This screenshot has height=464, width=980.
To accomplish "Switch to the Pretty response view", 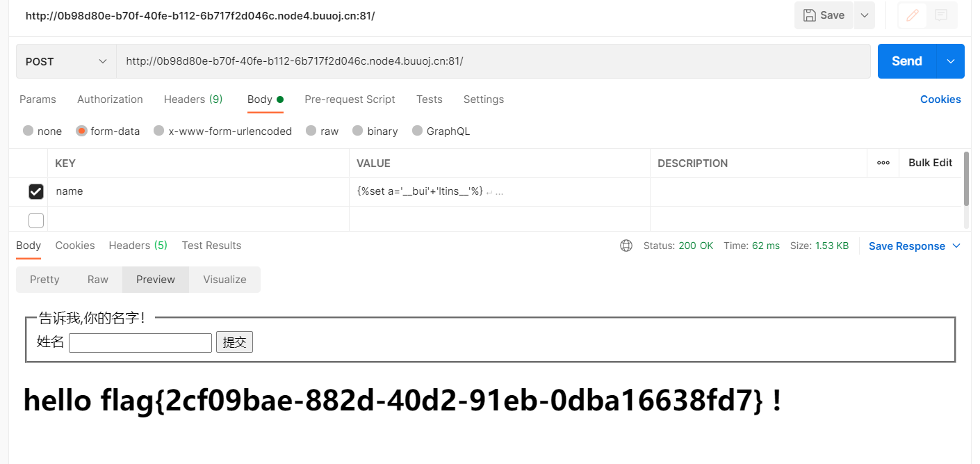I will pyautogui.click(x=44, y=279).
